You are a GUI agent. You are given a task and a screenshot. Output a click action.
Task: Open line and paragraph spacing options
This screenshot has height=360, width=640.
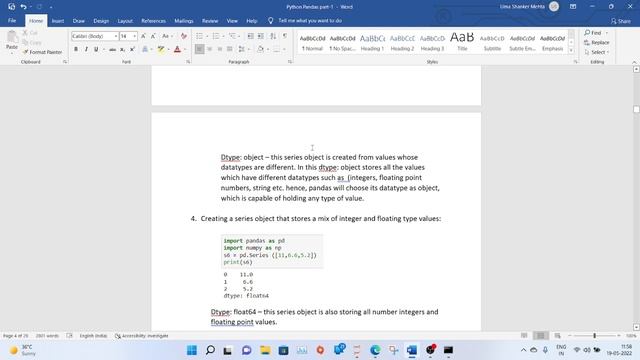coord(243,49)
